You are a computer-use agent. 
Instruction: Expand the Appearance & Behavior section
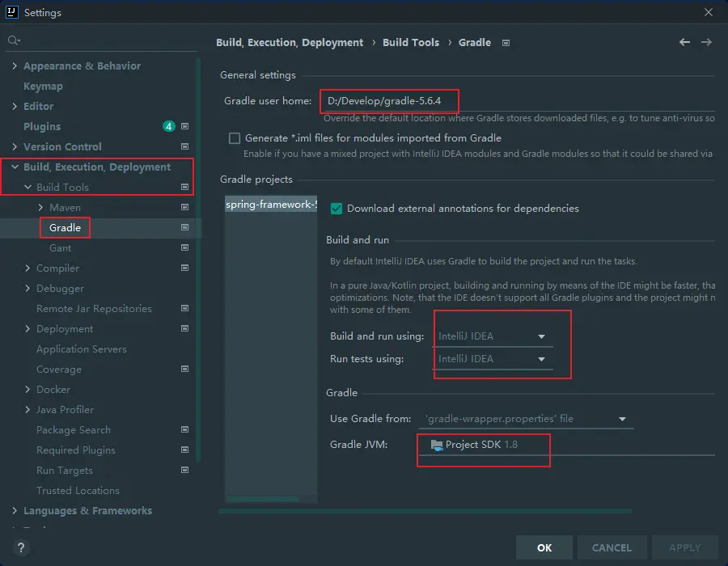pos(15,65)
